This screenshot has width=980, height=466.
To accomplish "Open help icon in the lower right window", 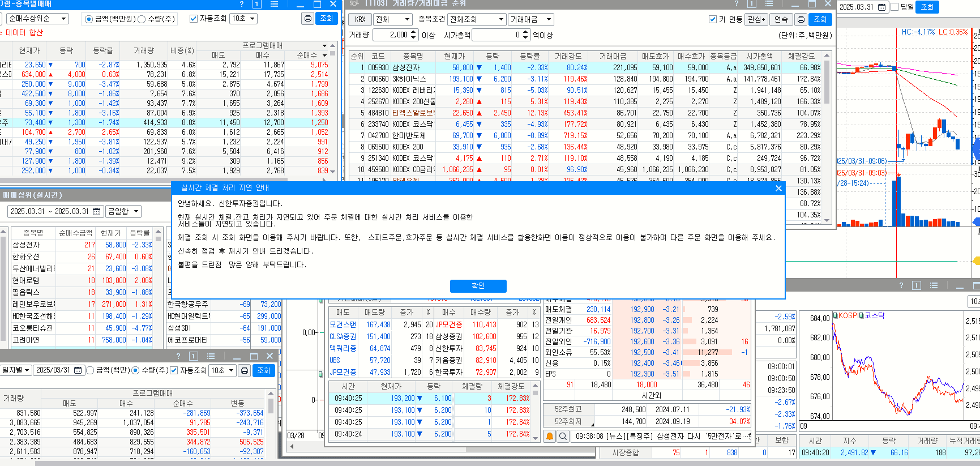I will 901,285.
